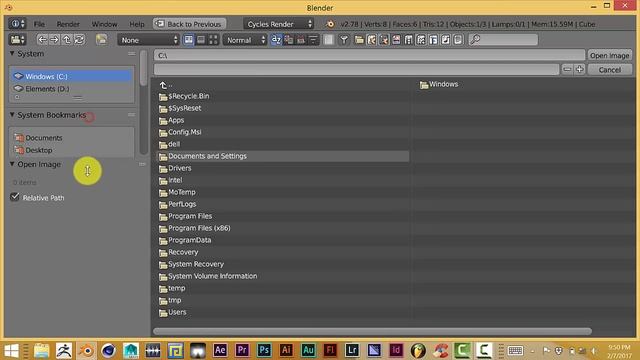
Task: Increment the file name number
Action: coord(579,69)
